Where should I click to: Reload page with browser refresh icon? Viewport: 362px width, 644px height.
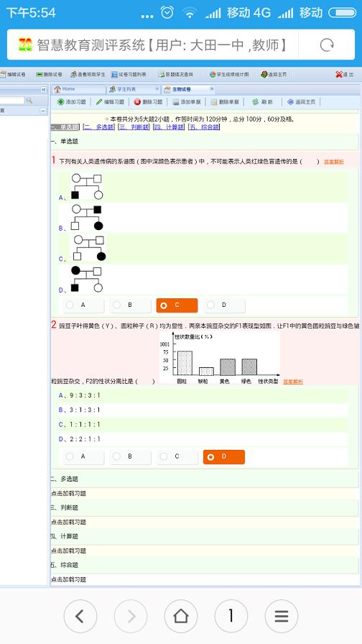click(327, 45)
